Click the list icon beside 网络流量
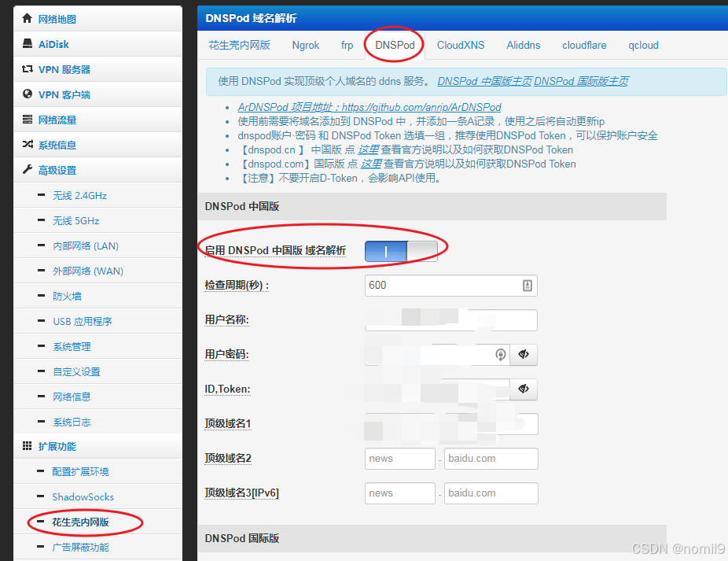The image size is (728, 561). [28, 120]
